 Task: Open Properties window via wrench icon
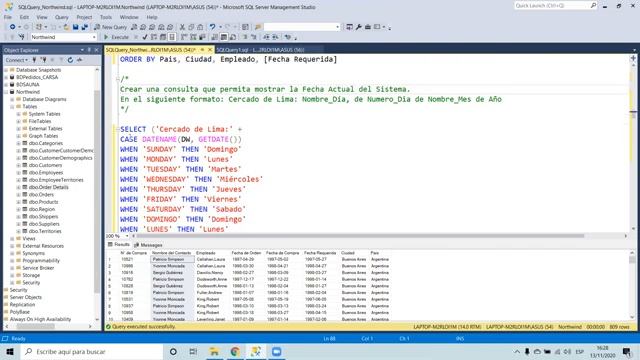(x=358, y=27)
